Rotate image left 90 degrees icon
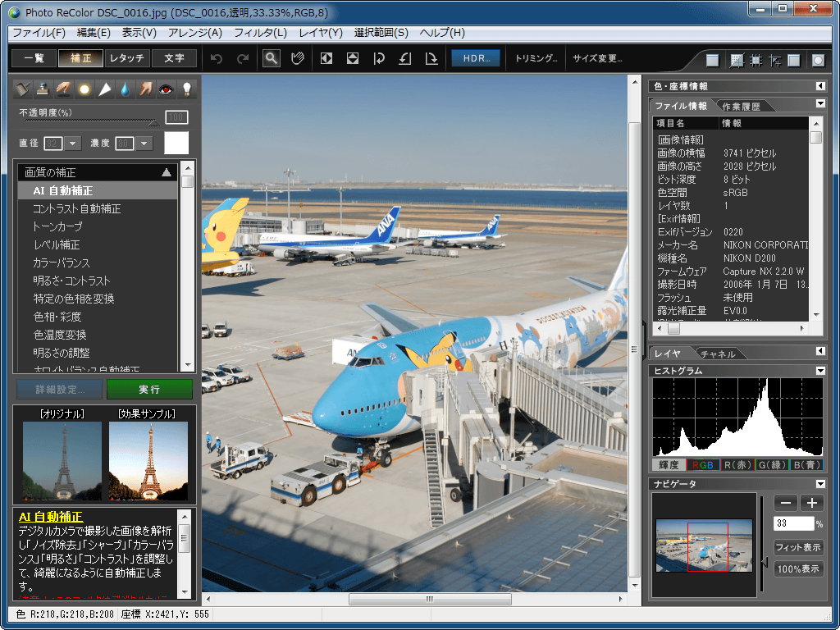 click(x=405, y=58)
